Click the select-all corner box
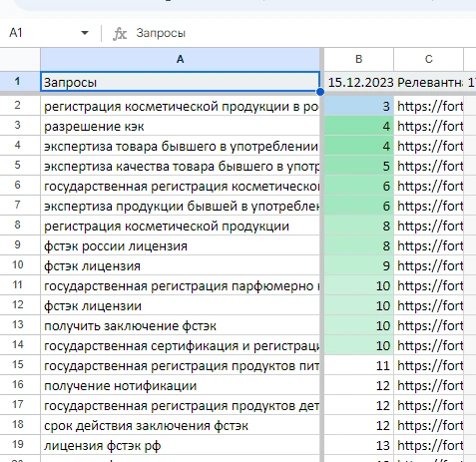 point(20,59)
